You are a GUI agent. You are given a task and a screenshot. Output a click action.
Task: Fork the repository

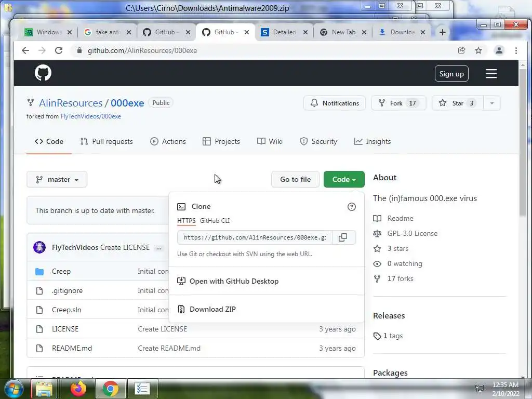tap(398, 103)
